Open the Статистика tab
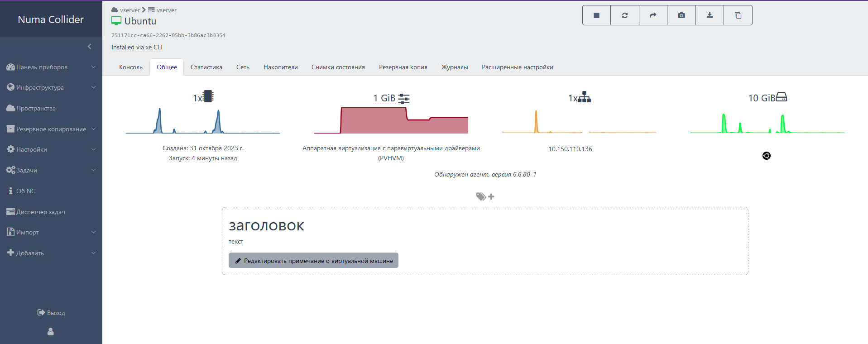Screen dimensions: 868x344 click(206, 67)
